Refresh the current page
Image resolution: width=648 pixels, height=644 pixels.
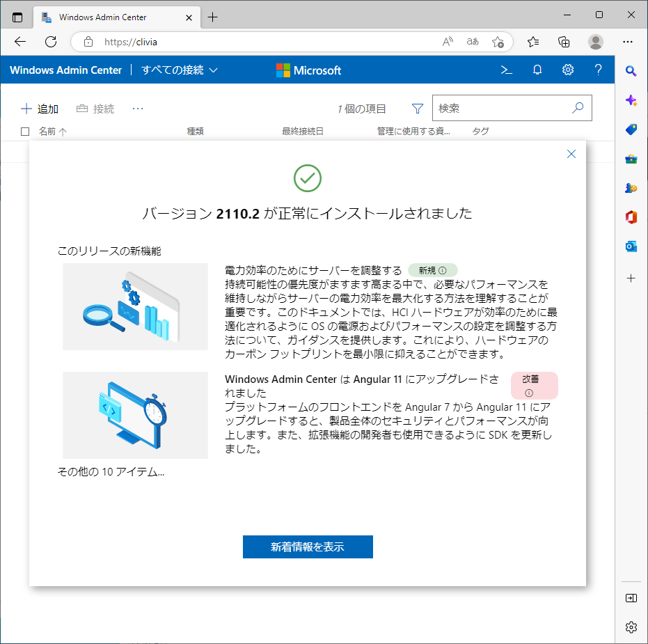[51, 42]
